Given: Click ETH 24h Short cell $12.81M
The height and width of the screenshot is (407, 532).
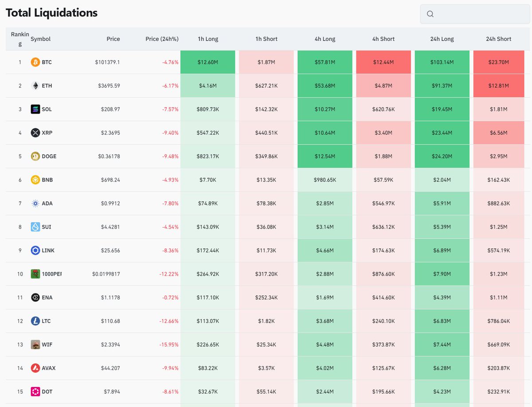Looking at the screenshot, I should pyautogui.click(x=499, y=86).
